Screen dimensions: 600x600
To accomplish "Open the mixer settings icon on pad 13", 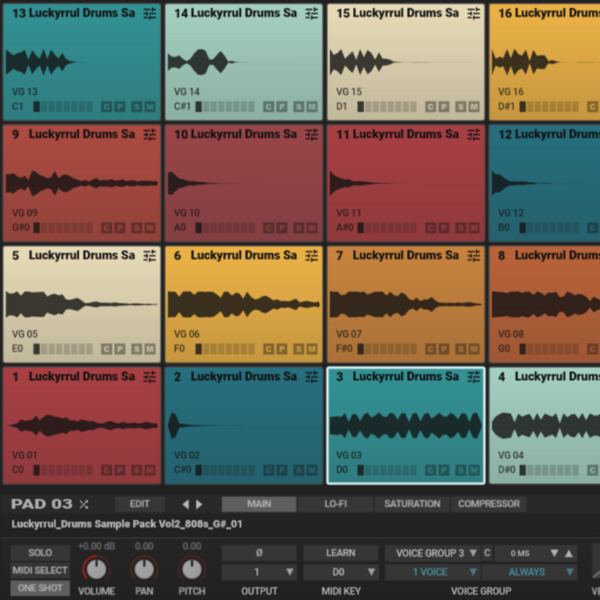I will tap(150, 13).
